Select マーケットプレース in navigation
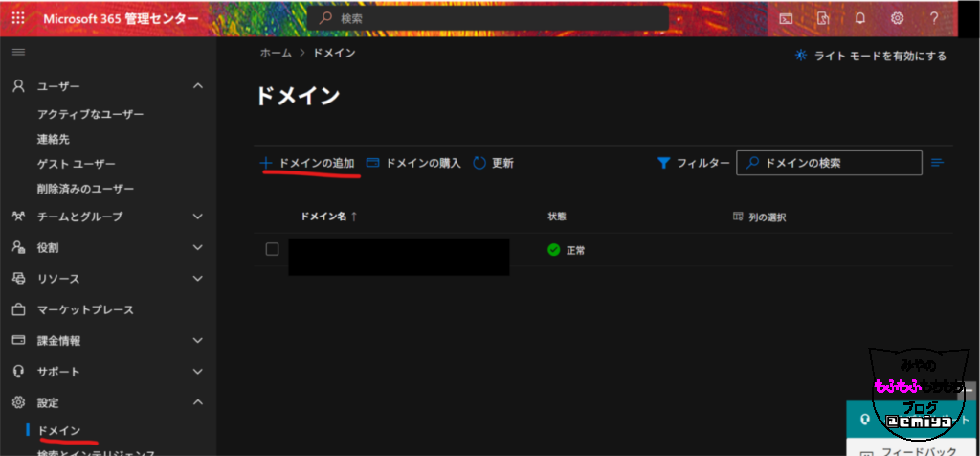This screenshot has height=456, width=980. (x=85, y=309)
